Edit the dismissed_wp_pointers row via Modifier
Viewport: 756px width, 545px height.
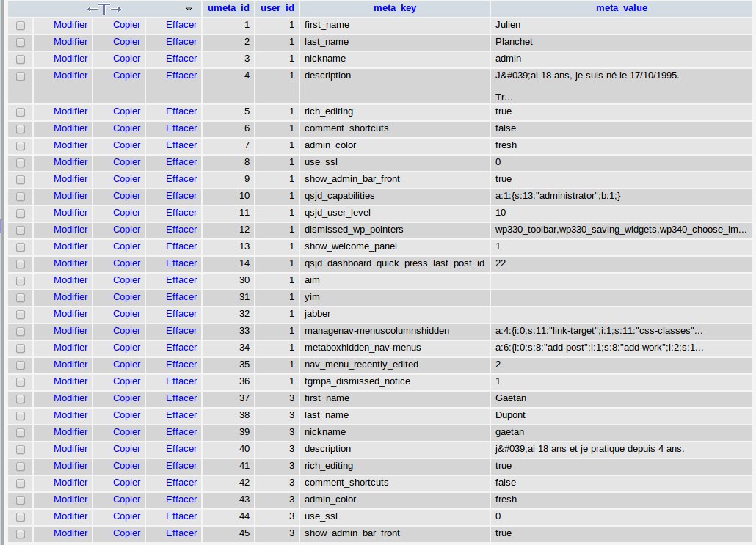tap(70, 230)
